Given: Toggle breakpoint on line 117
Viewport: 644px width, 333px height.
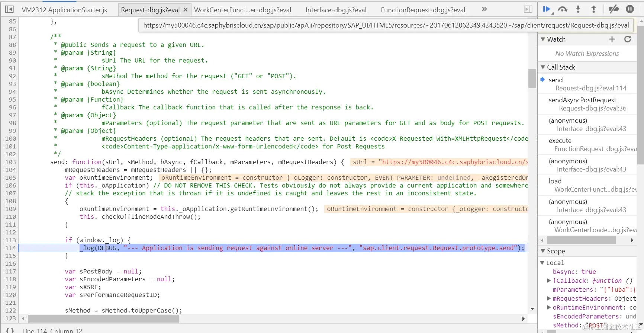Looking at the screenshot, I should pos(10,271).
